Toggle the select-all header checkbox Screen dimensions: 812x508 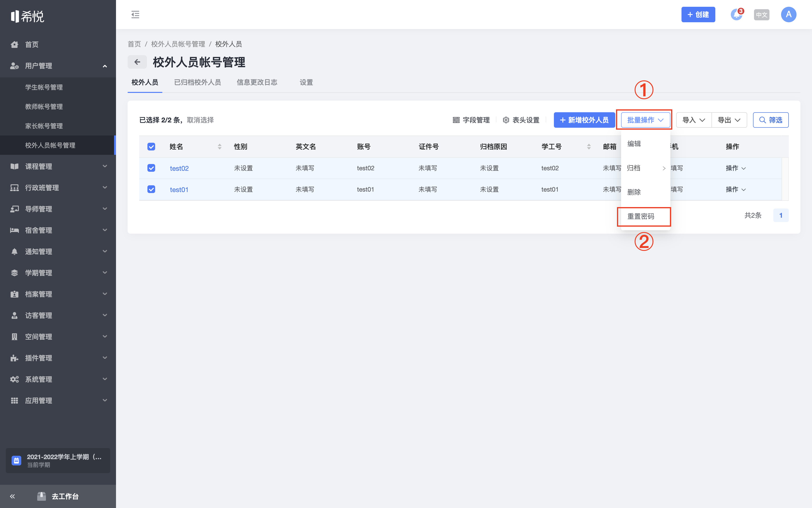(x=151, y=147)
